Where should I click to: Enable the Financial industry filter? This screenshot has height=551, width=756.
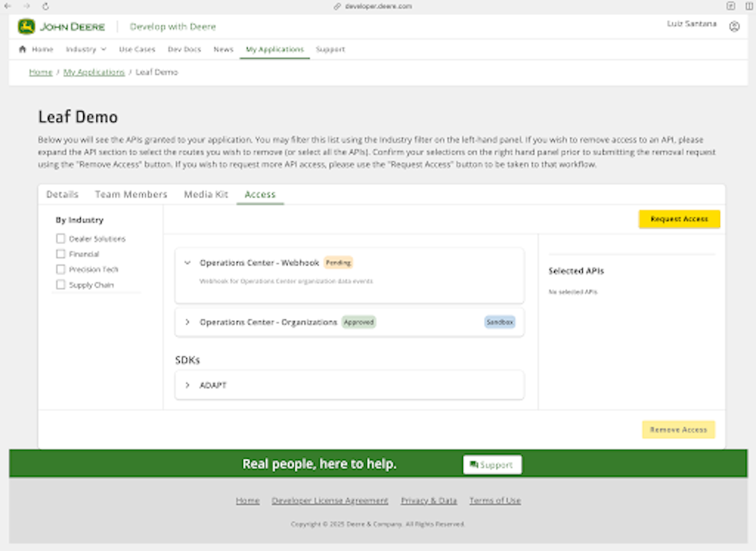pos(60,254)
